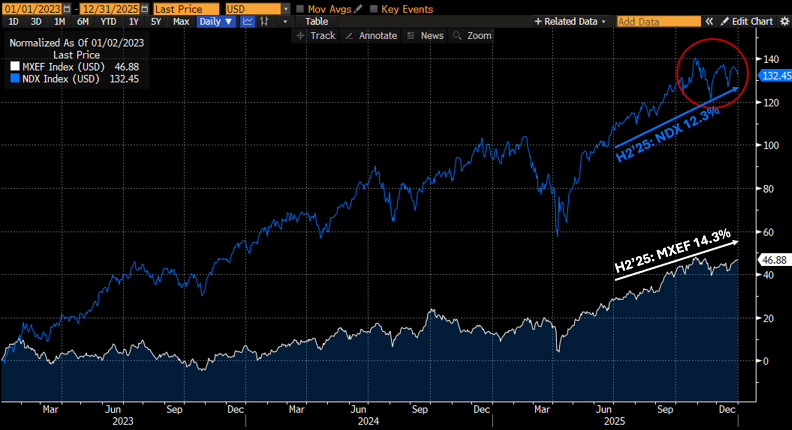
Task: Activate the Track crosshair tool
Action: tap(316, 35)
